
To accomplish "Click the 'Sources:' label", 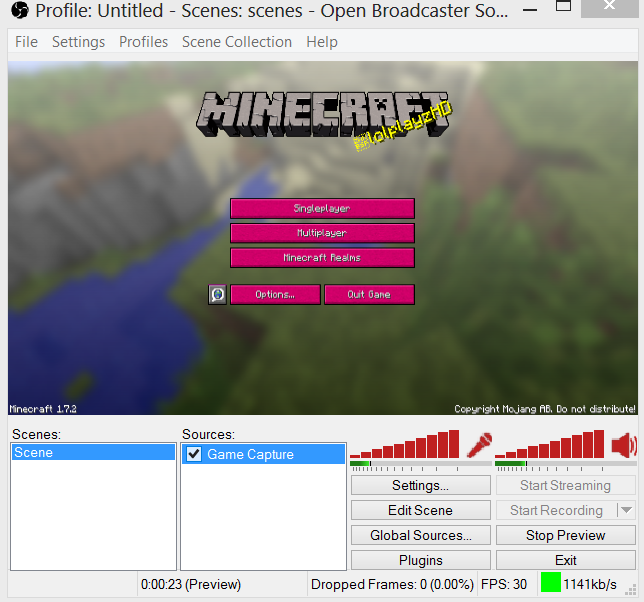I will tap(208, 434).
